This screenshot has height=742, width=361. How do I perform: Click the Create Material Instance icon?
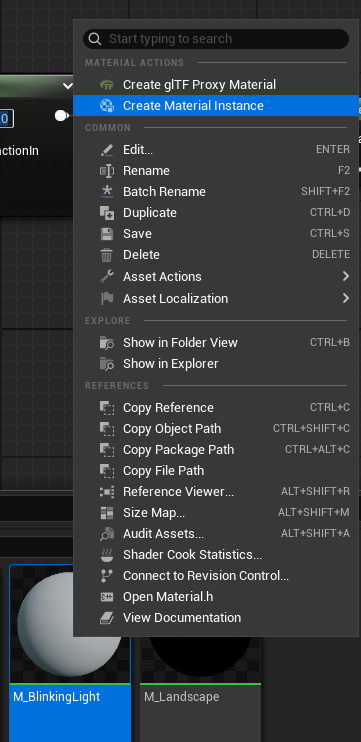tap(107, 106)
